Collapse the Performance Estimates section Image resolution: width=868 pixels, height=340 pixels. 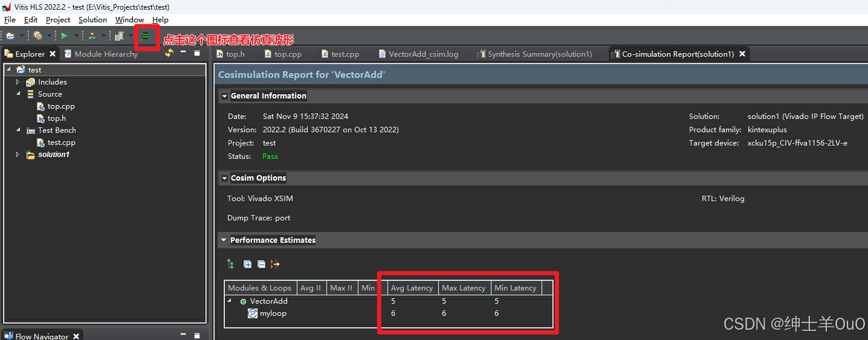pyautogui.click(x=224, y=240)
